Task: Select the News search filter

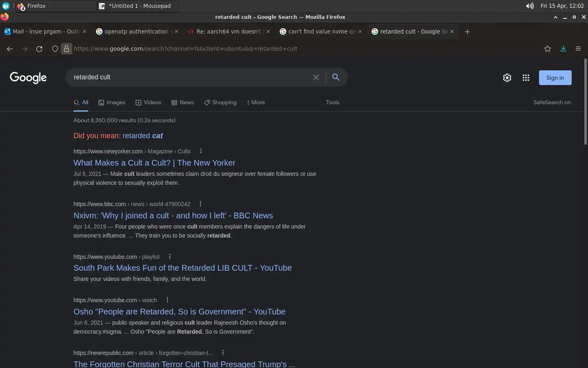Action: pos(183,103)
